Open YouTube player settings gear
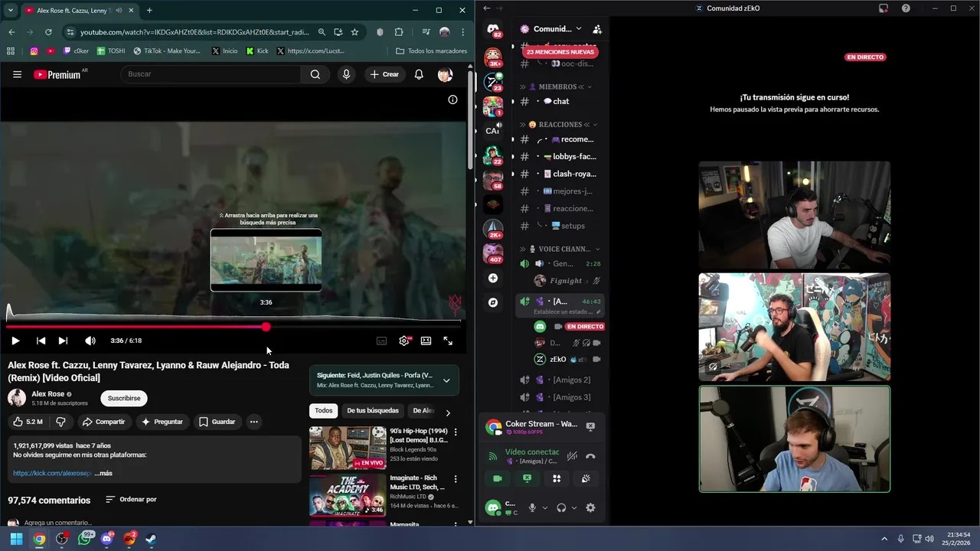The height and width of the screenshot is (551, 980). [404, 341]
